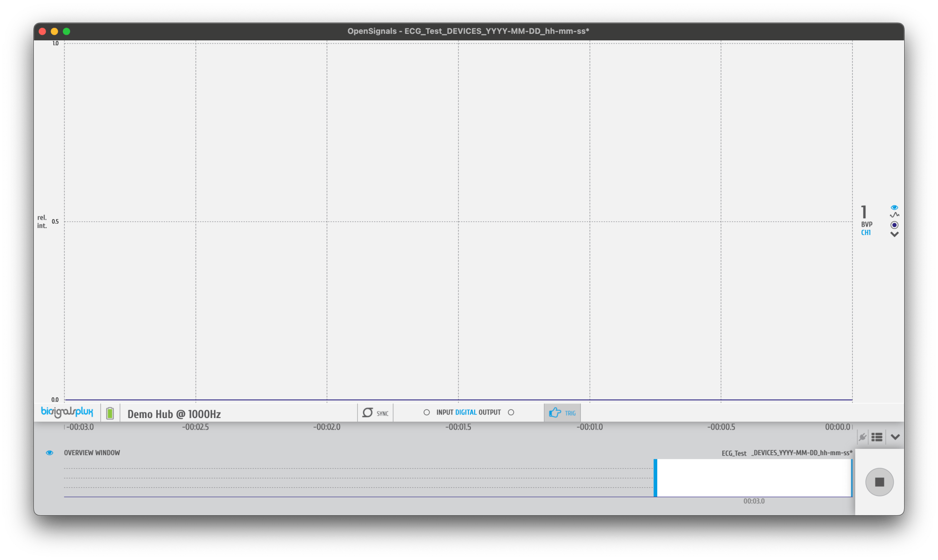The width and height of the screenshot is (938, 560).
Task: Select the OUTPUT digital radio button
Action: [x=512, y=412]
